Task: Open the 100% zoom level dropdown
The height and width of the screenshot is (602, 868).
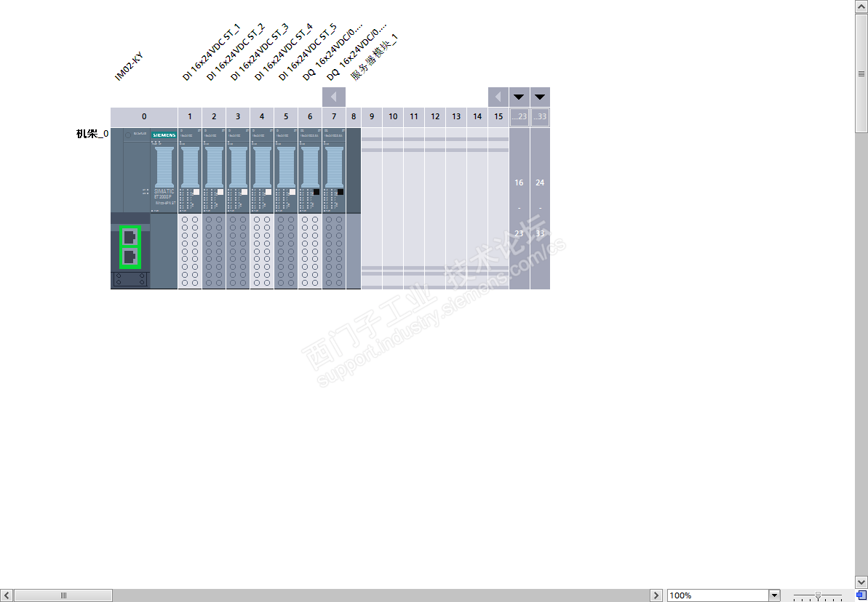Action: click(x=774, y=595)
